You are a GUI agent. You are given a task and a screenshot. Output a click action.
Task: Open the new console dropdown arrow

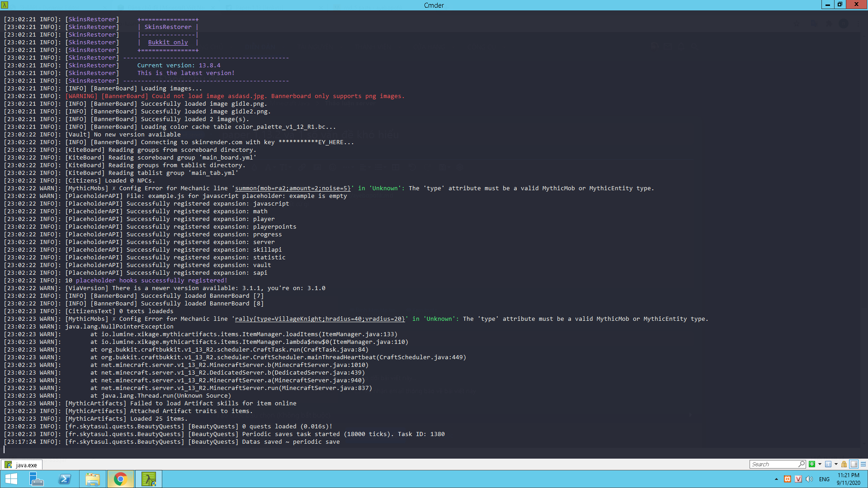[x=820, y=464]
